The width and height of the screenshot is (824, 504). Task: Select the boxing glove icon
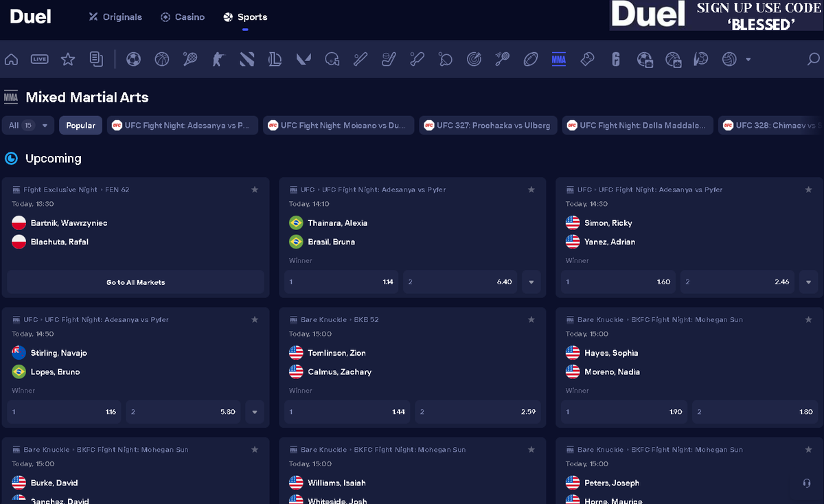coord(587,60)
